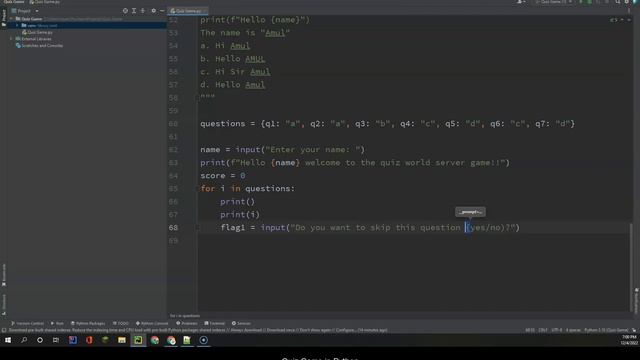Expand the venv folder node
This screenshot has height=360, width=640.
point(17,25)
